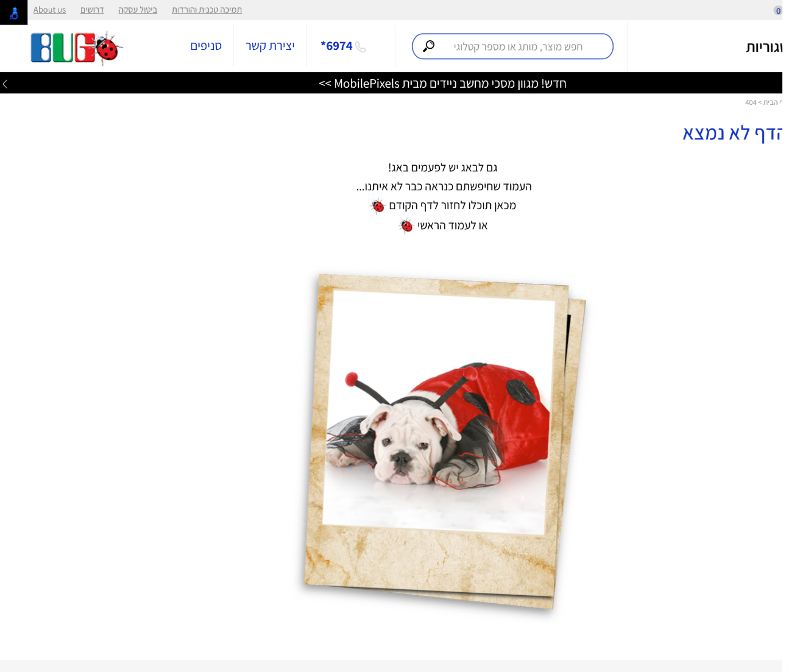
Task: Call the *6974 phone number
Action: 337,46
